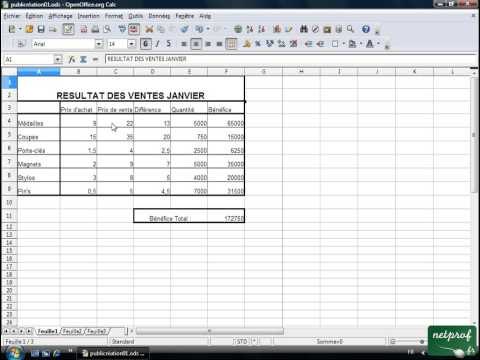Click the formula input line
Viewport: 480px width, 360px height.
pos(290,59)
